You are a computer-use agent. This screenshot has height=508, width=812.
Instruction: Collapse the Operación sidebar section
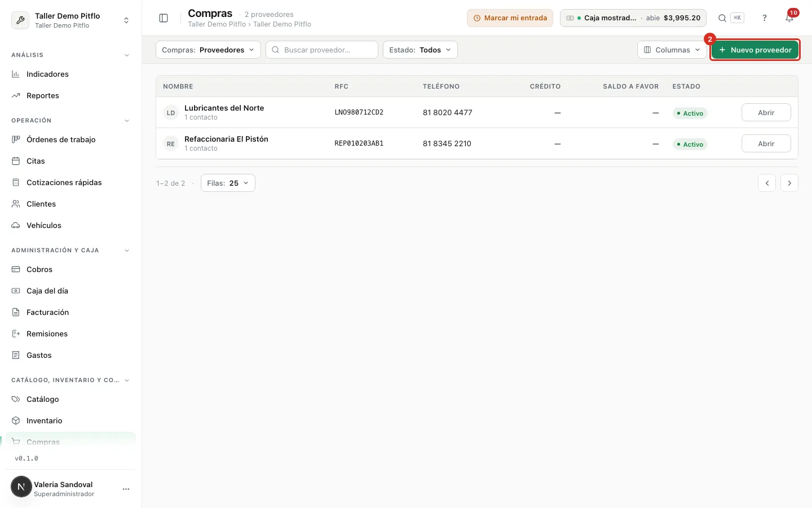click(127, 121)
